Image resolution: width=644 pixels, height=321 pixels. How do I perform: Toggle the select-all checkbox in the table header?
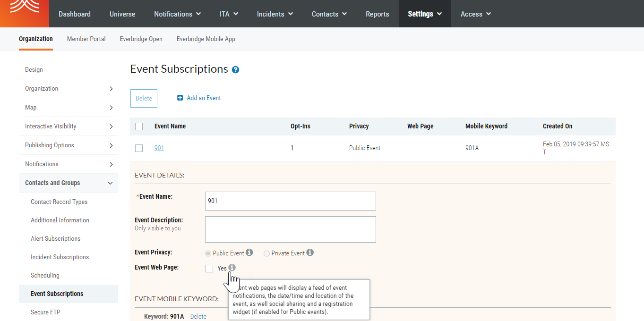click(139, 127)
